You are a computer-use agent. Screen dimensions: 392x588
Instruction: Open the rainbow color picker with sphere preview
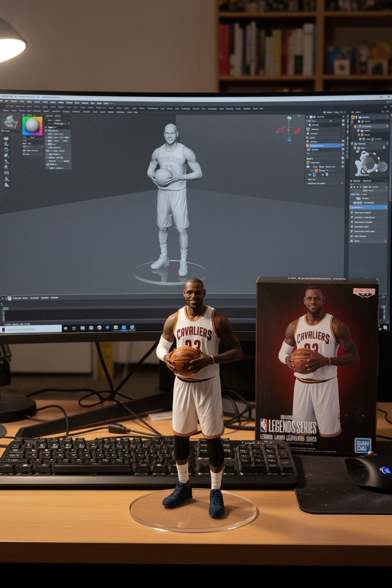click(33, 126)
